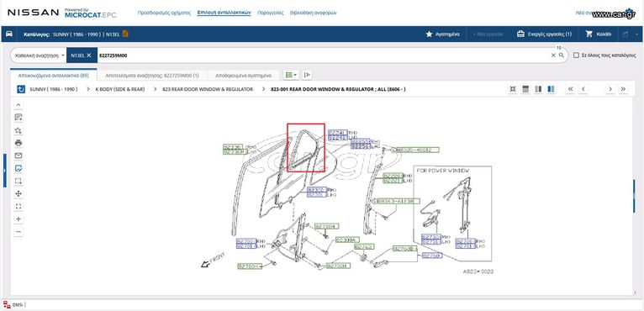
Task: Click the part number search field
Action: coord(322,55)
